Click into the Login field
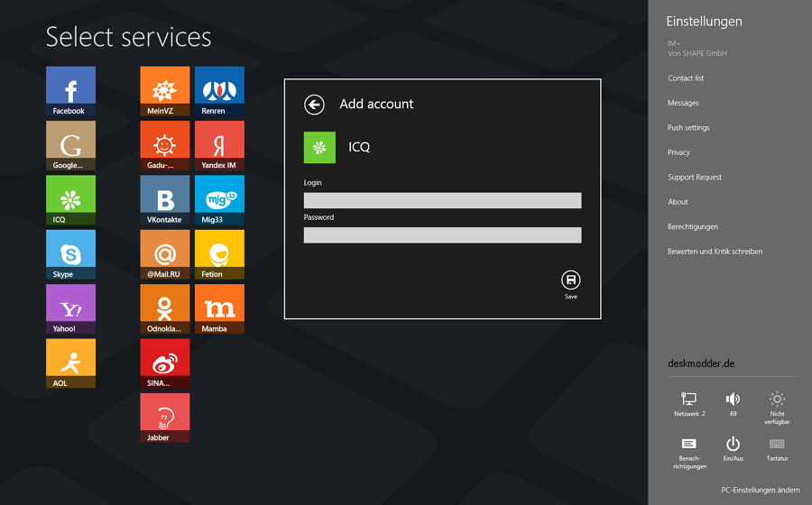This screenshot has height=505, width=812. tap(442, 201)
